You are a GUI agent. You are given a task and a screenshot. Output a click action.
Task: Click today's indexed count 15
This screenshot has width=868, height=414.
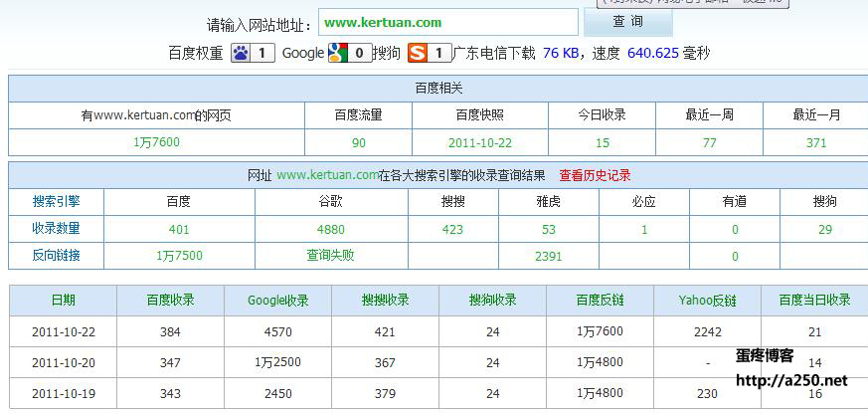tap(603, 143)
